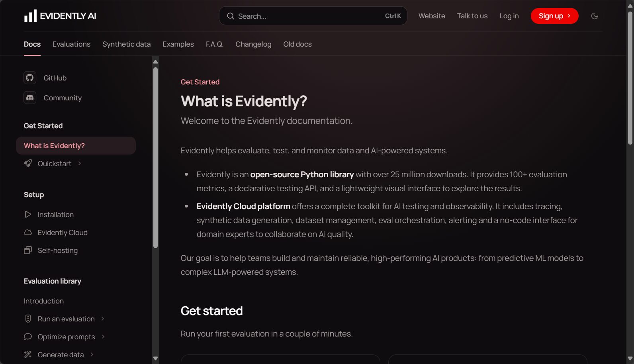Go to the Examples tab
Image resolution: width=634 pixels, height=364 pixels.
point(178,44)
